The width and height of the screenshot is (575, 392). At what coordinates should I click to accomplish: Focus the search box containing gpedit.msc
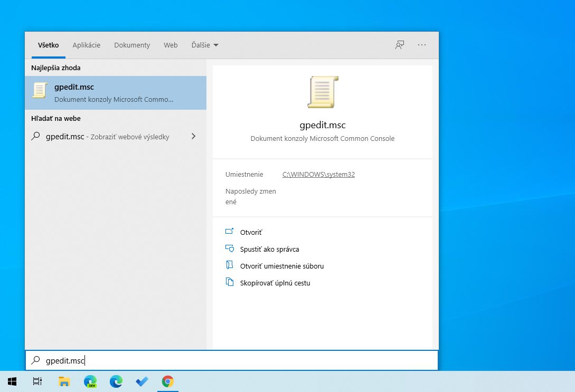click(x=232, y=360)
